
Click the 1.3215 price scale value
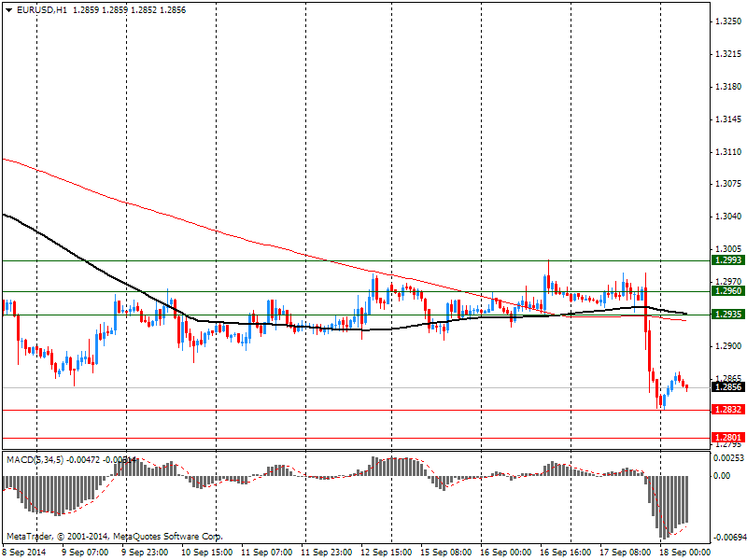point(729,54)
